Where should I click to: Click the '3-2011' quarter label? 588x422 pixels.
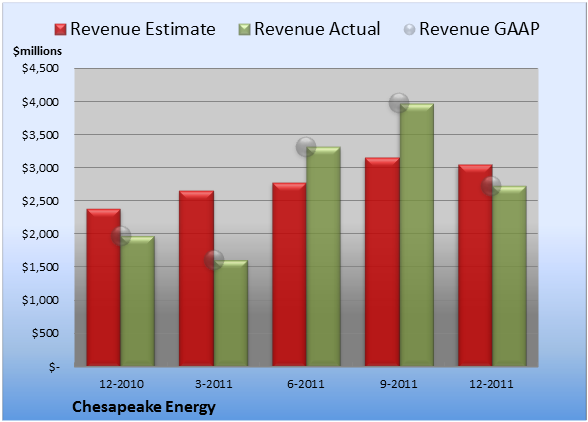point(214,384)
